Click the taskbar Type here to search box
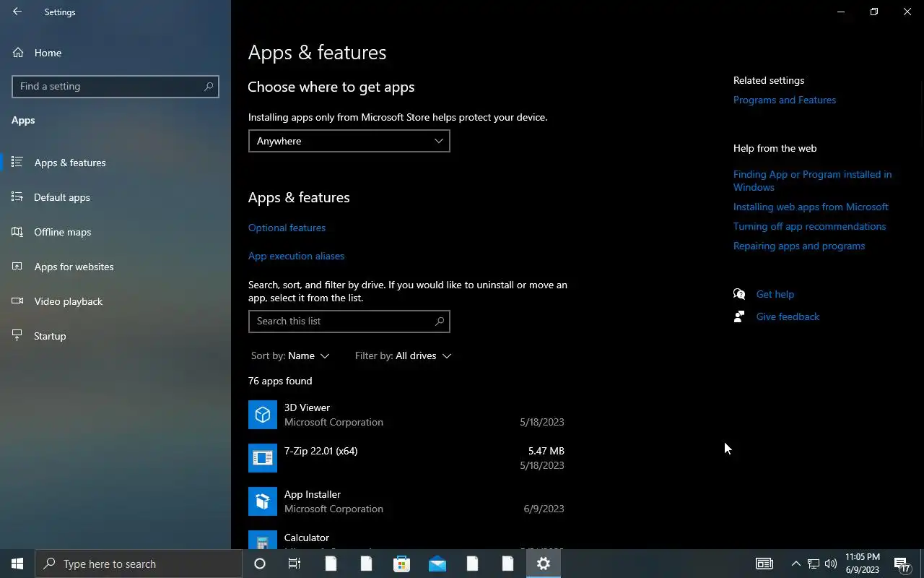 coord(139,564)
